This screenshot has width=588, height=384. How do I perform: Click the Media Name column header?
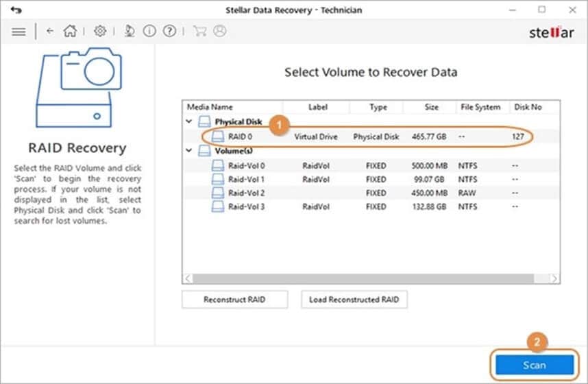pyautogui.click(x=233, y=107)
